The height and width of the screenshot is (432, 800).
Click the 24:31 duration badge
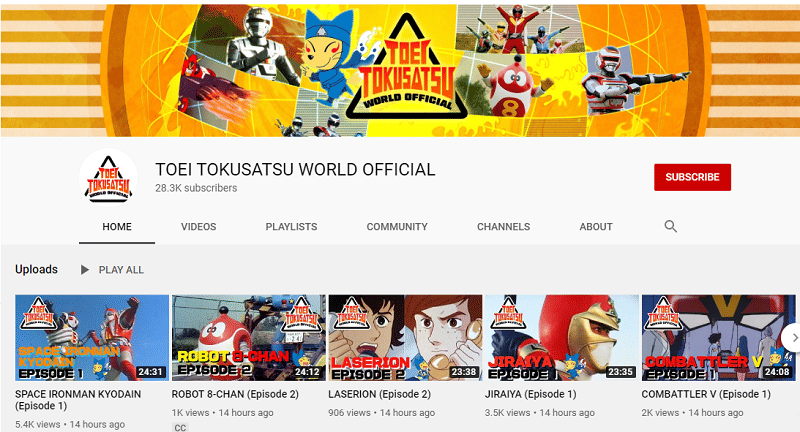pyautogui.click(x=151, y=372)
